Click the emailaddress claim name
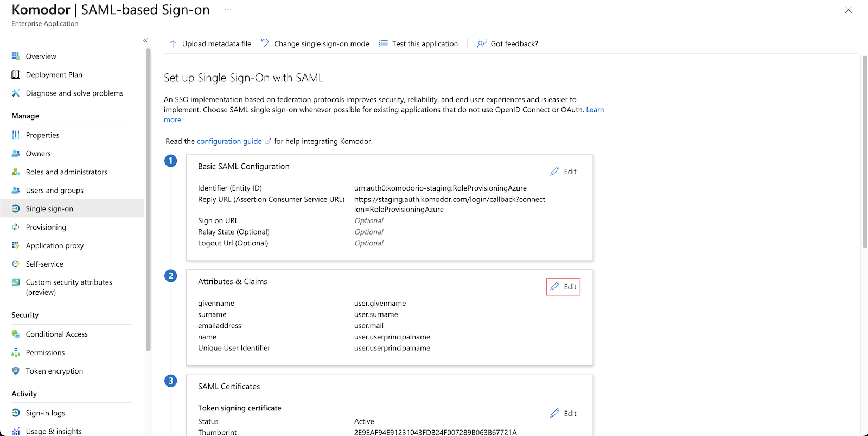 click(220, 326)
